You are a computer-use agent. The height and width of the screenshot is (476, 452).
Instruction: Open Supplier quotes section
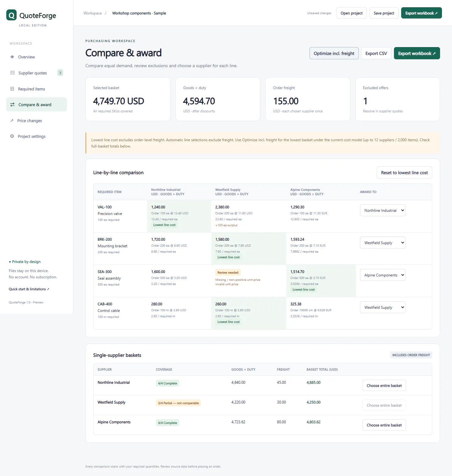pos(36,73)
